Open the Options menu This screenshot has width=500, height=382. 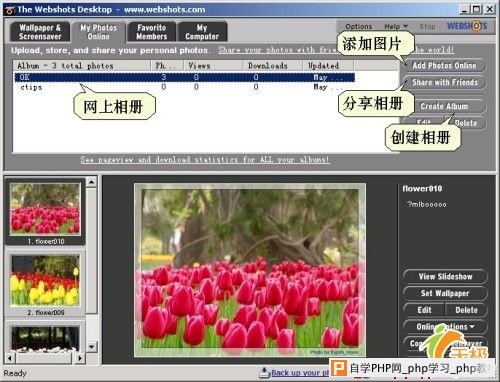pos(358,26)
